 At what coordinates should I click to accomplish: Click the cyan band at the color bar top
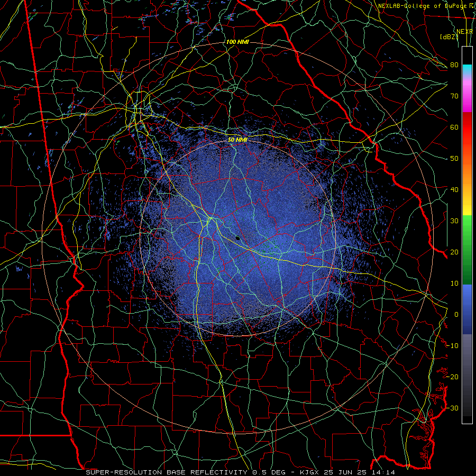tap(467, 68)
